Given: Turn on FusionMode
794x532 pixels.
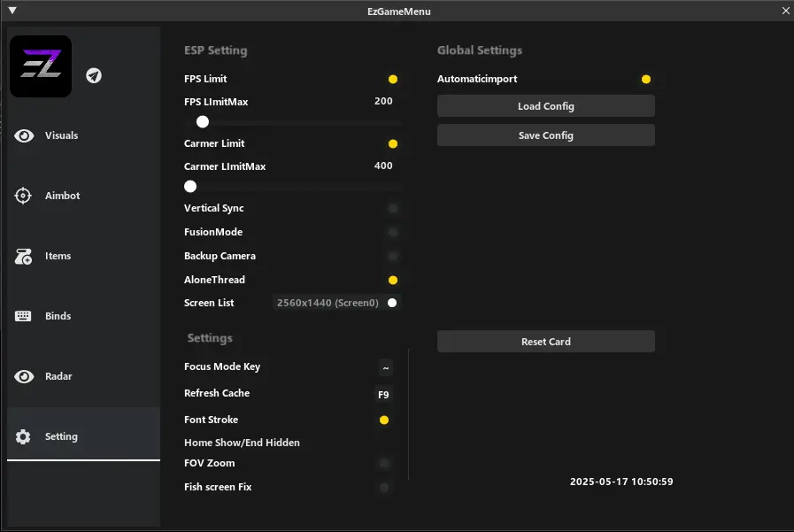Looking at the screenshot, I should coord(393,232).
